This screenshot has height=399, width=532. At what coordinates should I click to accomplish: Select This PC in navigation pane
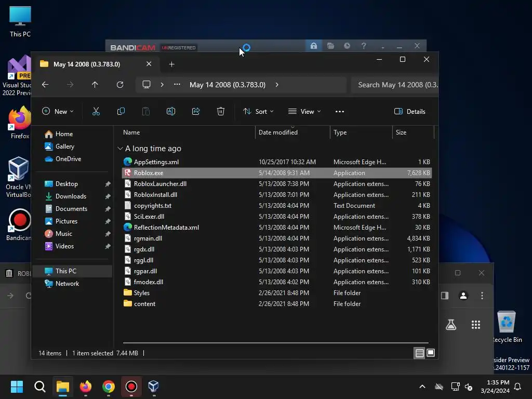click(73, 271)
